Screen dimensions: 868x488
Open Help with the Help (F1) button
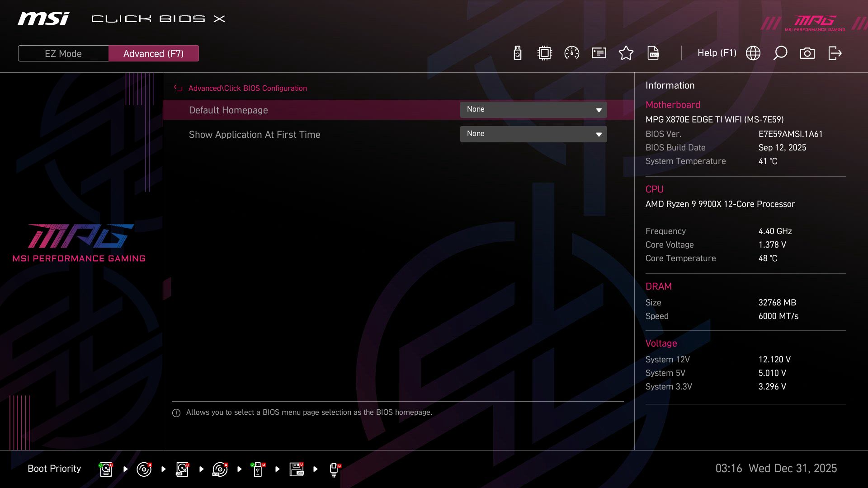(x=717, y=53)
